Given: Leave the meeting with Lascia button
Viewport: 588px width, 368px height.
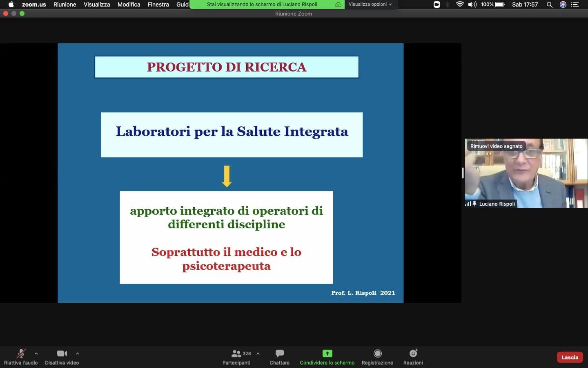Looking at the screenshot, I should click(570, 357).
